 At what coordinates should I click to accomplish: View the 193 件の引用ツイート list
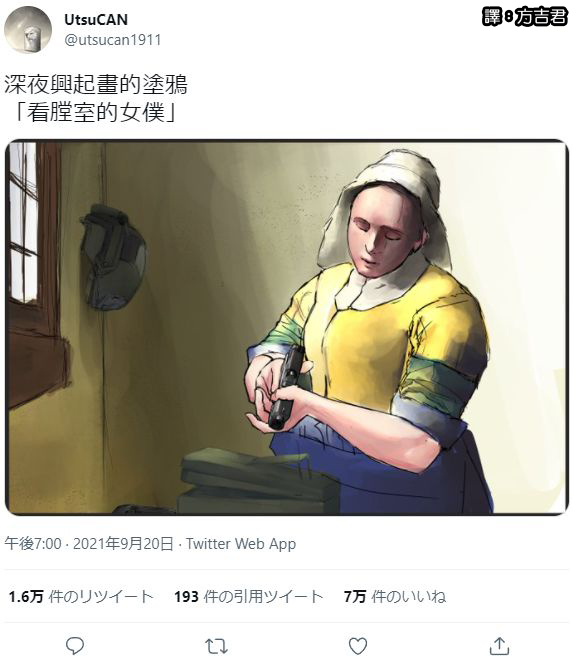[x=249, y=597]
